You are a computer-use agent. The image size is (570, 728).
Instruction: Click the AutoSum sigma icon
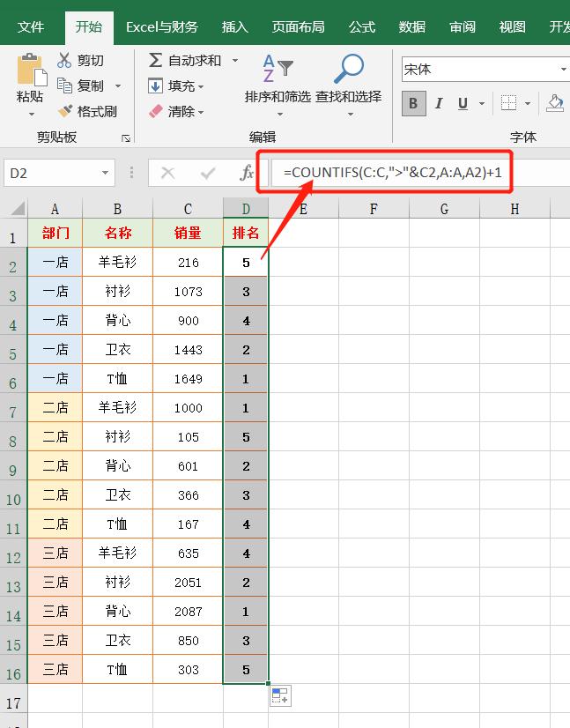point(156,61)
